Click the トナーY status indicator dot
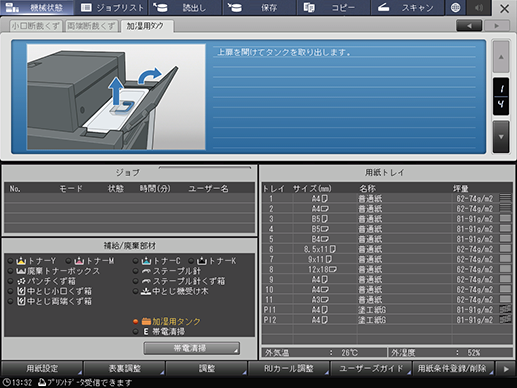 [x=10, y=261]
